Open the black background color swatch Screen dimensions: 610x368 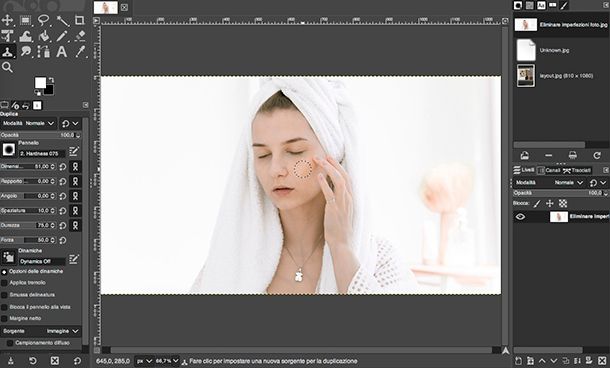point(49,91)
